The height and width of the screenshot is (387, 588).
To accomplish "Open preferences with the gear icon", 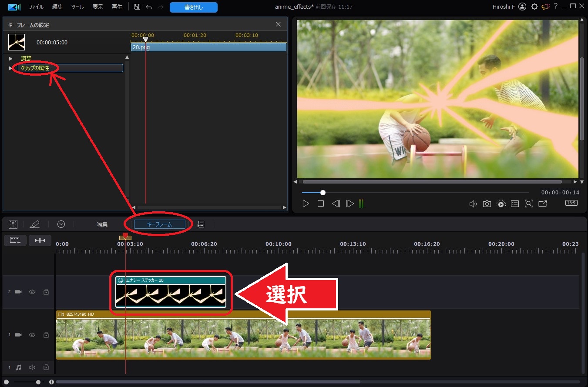I will pyautogui.click(x=534, y=7).
